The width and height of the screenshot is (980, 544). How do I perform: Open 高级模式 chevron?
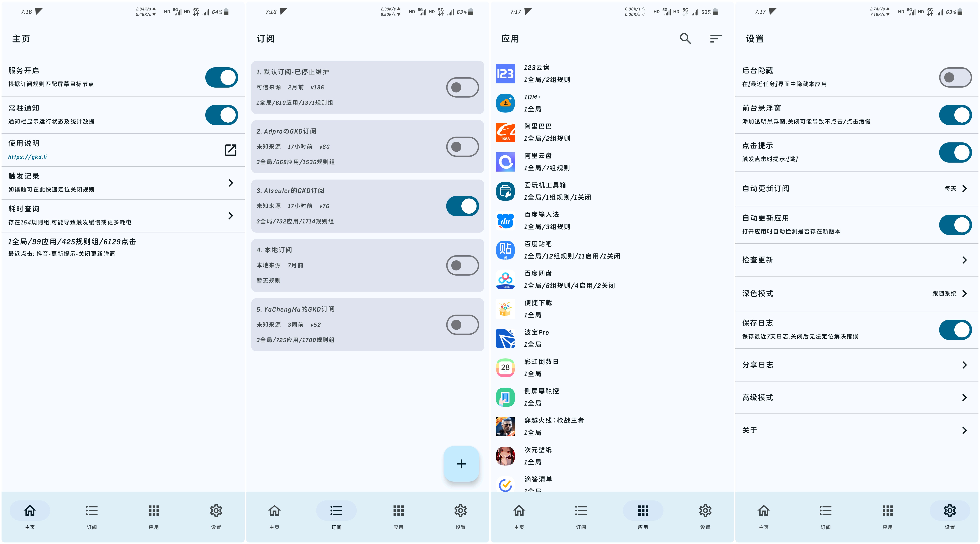pyautogui.click(x=964, y=397)
